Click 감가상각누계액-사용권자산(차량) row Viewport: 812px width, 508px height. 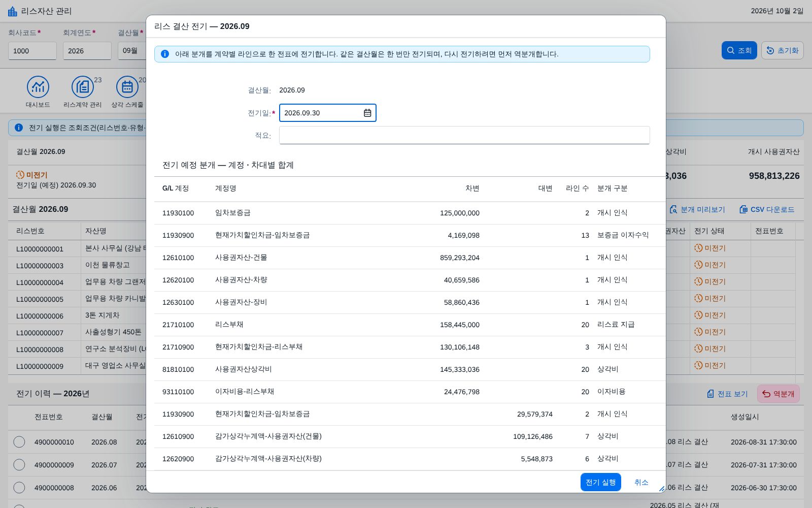410,459
